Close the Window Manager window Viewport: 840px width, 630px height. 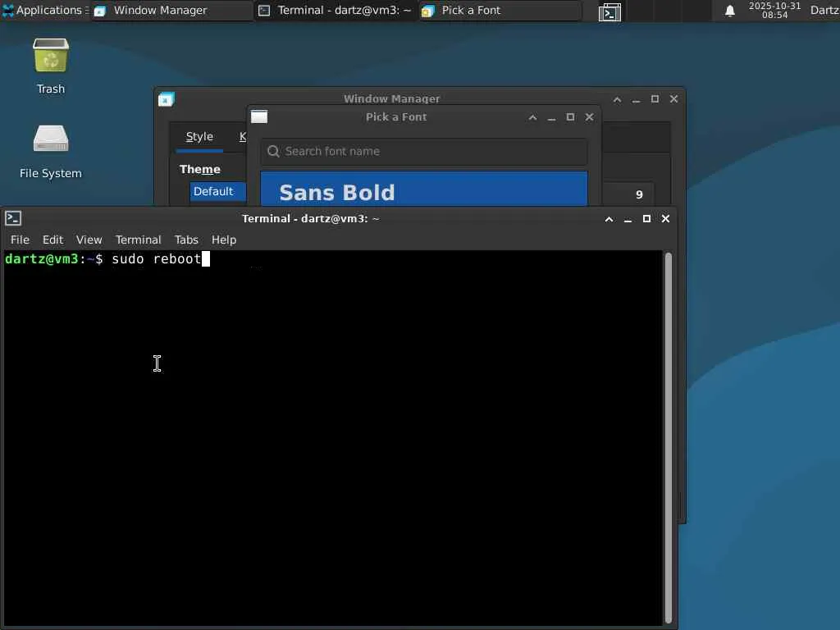click(674, 99)
